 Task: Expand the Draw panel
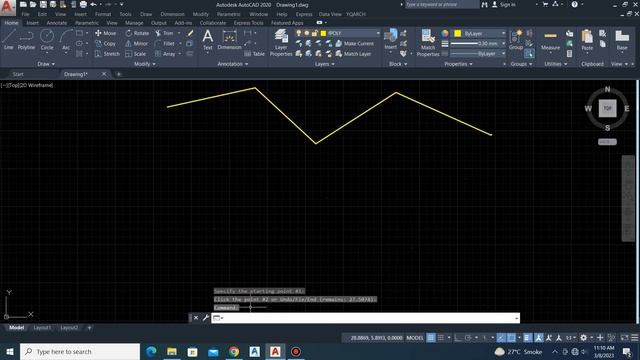(46, 64)
